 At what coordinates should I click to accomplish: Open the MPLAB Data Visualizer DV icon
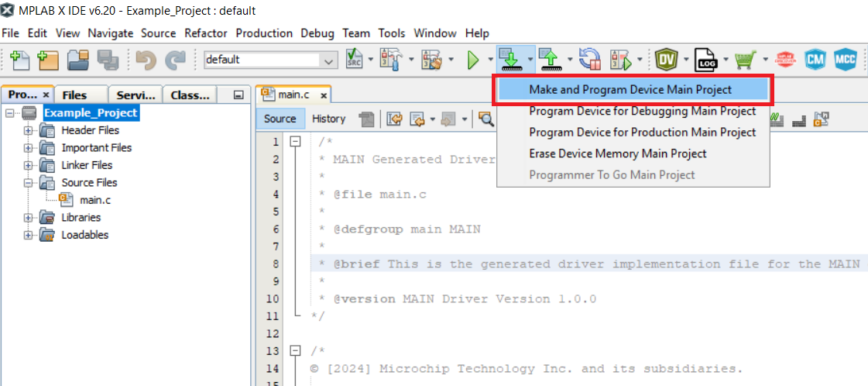click(x=666, y=59)
